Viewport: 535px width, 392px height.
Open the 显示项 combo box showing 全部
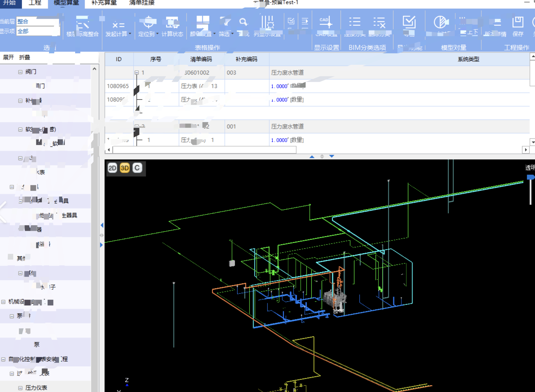(x=38, y=31)
